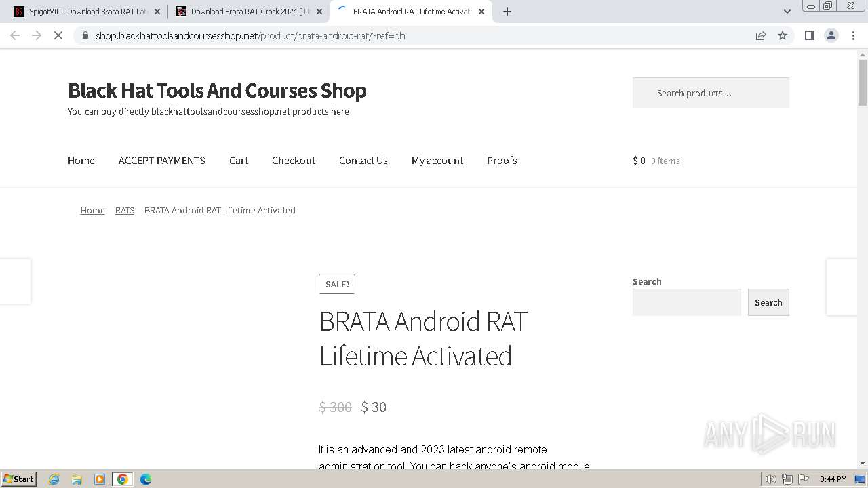Follow the Home breadcrumb link
868x488 pixels.
[93, 210]
